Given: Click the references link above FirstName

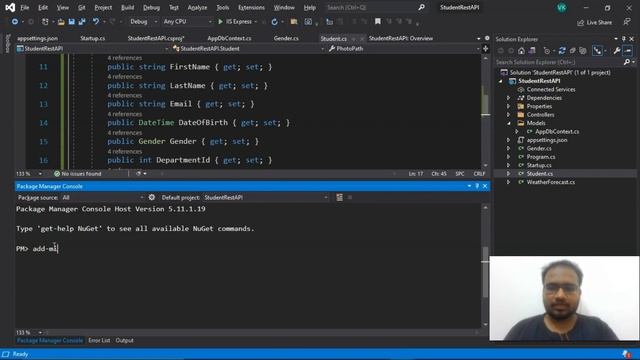Looking at the screenshot, I should point(124,58).
